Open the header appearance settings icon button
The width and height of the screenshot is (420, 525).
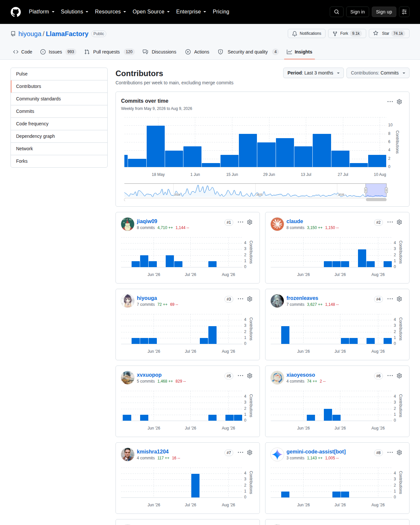pos(404,12)
